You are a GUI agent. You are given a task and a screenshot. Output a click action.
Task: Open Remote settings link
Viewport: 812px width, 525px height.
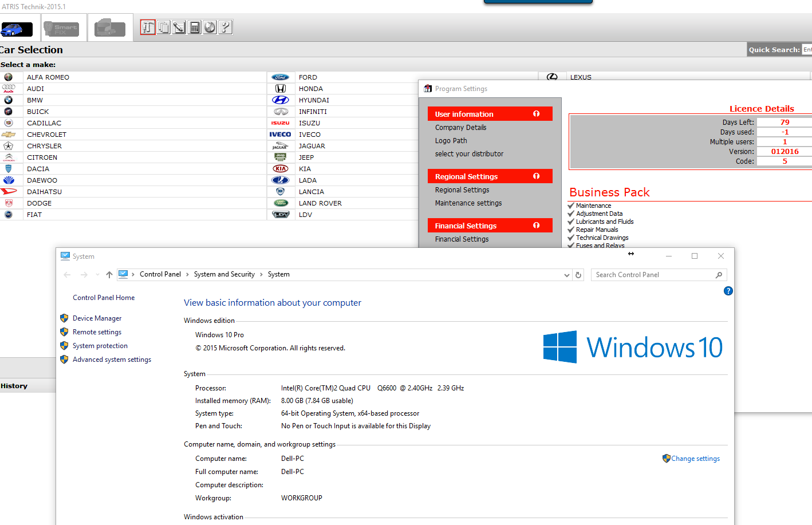[97, 332]
